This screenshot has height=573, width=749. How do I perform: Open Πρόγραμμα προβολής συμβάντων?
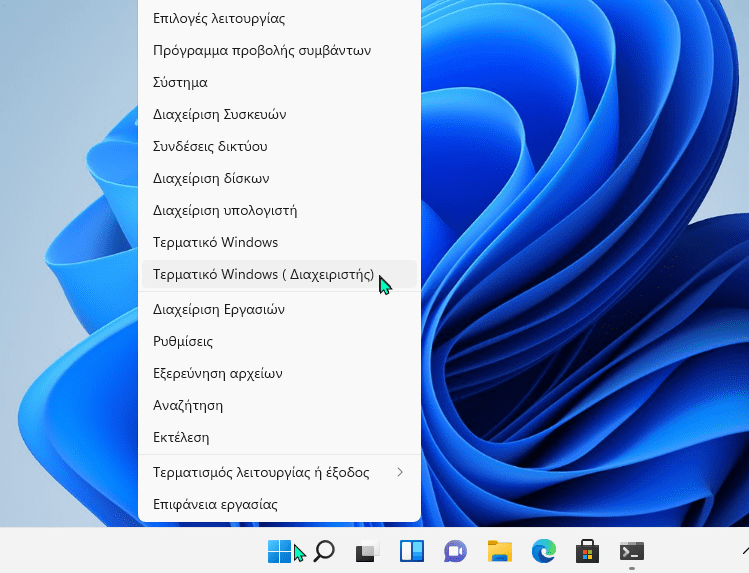click(279, 50)
